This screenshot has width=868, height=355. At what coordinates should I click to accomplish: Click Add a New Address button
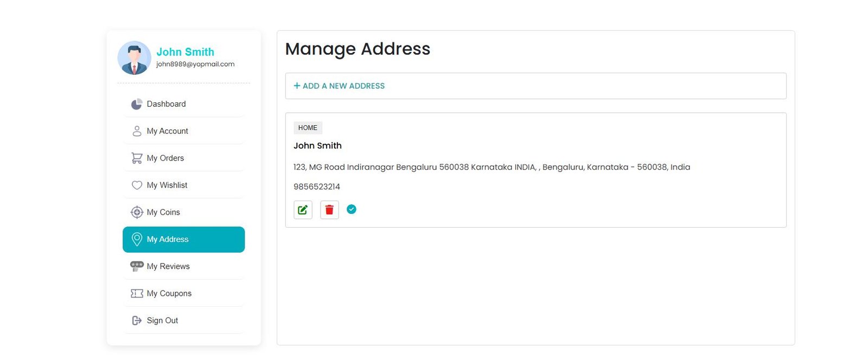coord(343,86)
